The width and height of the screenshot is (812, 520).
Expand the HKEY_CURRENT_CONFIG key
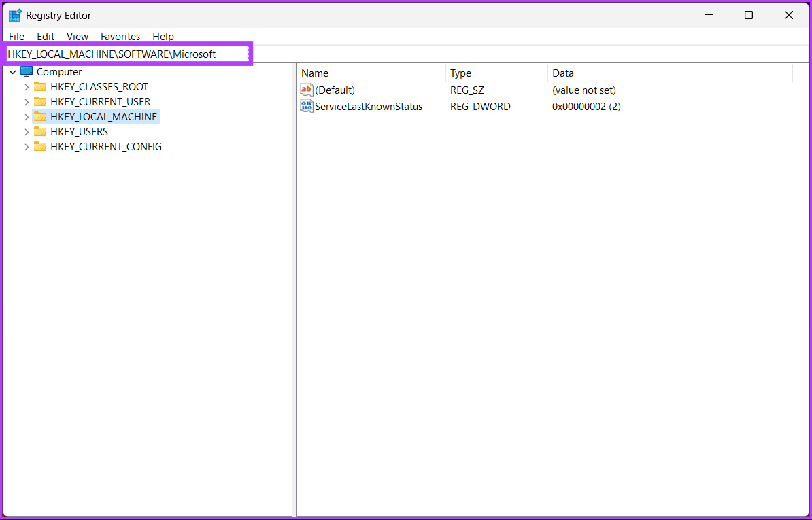click(x=27, y=147)
